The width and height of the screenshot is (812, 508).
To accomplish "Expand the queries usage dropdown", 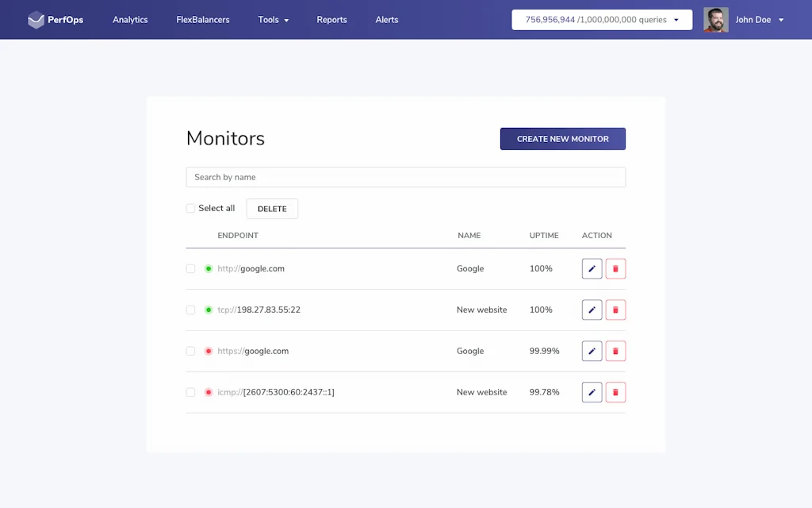I will pyautogui.click(x=678, y=20).
